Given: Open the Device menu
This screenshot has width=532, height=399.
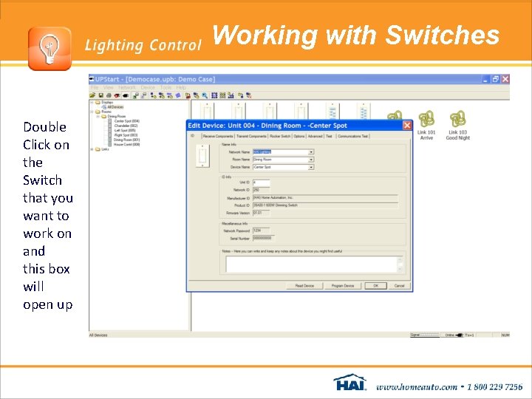Looking at the screenshot, I should 148,87.
